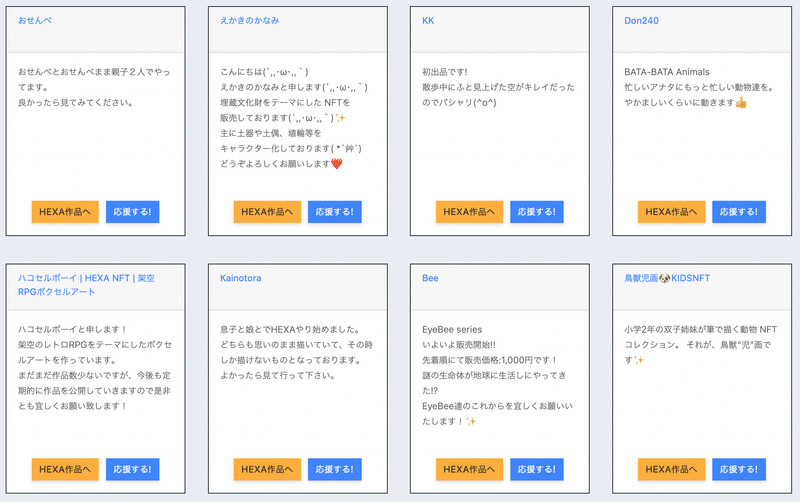Image resolution: width=800 pixels, height=502 pixels.
Task: Click the dog emoji in 鳥獣児画 KIDSNFT title
Action: [x=664, y=278]
